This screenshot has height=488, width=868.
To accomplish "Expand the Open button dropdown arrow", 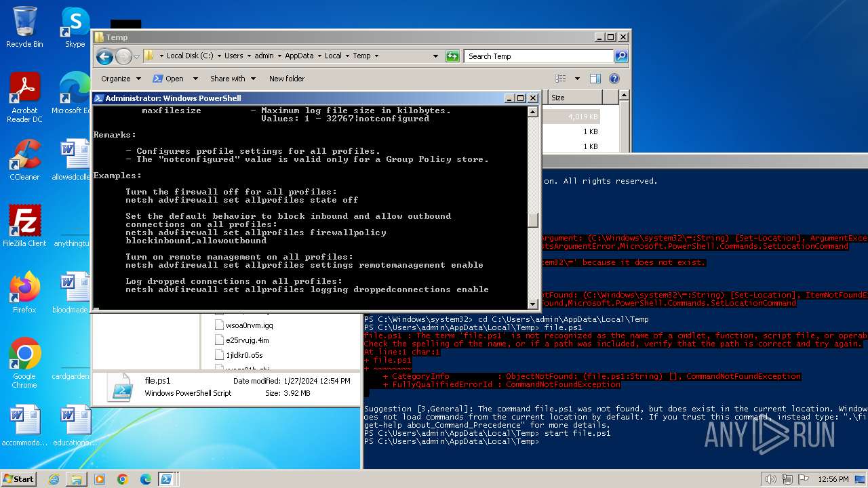I will click(x=195, y=79).
